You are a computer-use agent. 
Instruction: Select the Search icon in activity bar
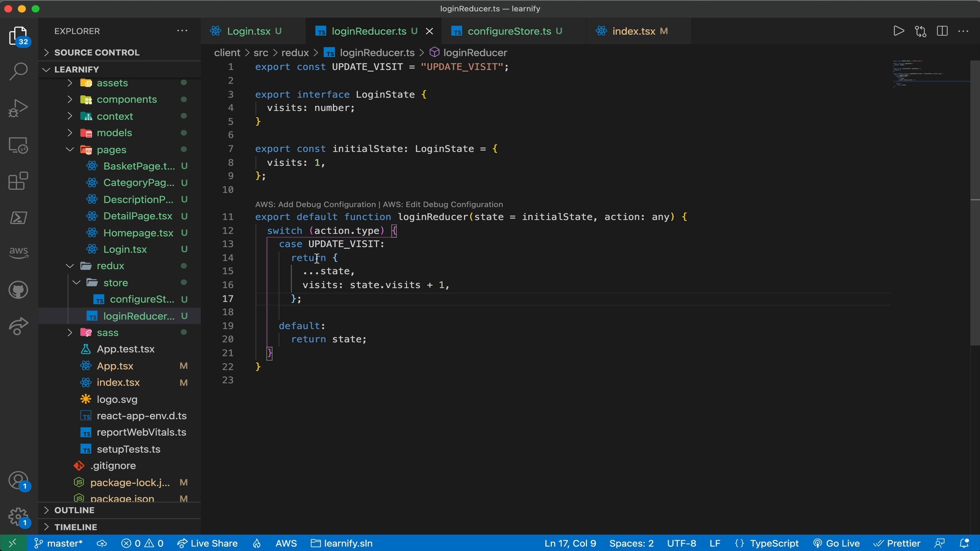(x=18, y=71)
